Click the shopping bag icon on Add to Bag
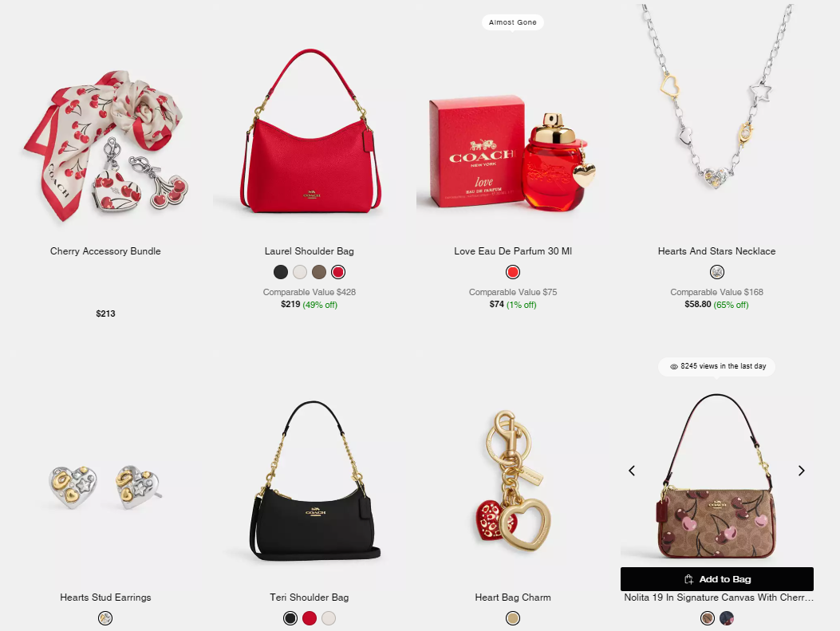The width and height of the screenshot is (840, 631). tap(689, 579)
